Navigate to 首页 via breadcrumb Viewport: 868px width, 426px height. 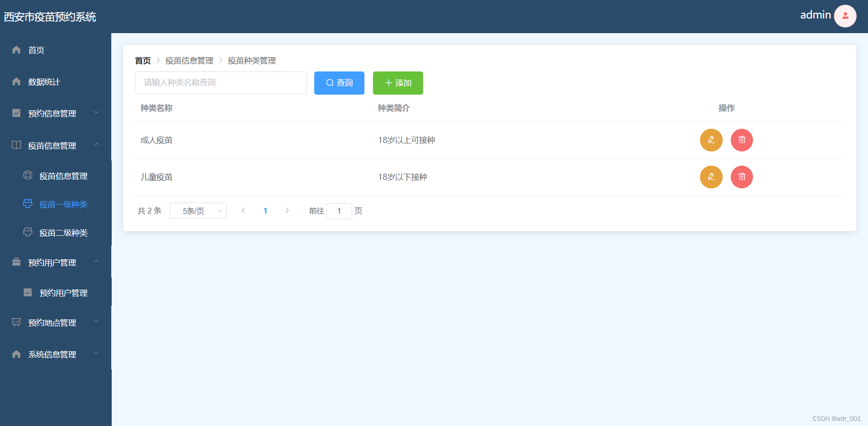coord(143,61)
